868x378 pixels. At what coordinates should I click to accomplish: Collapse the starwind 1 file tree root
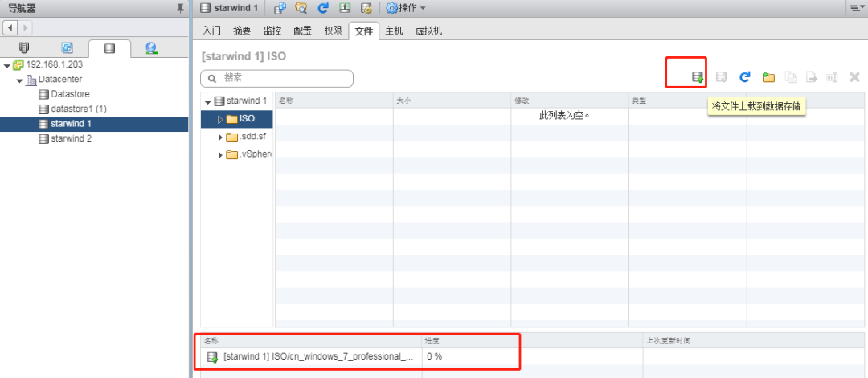point(208,102)
